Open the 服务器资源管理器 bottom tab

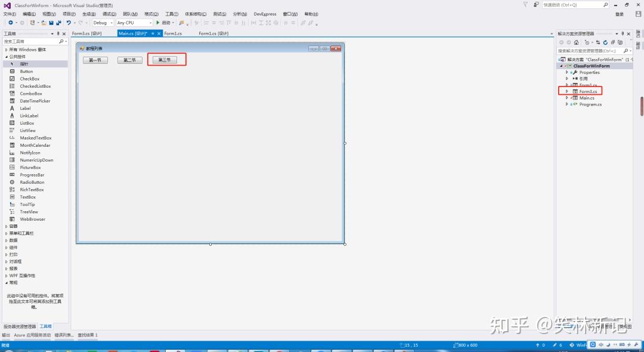tap(20, 326)
